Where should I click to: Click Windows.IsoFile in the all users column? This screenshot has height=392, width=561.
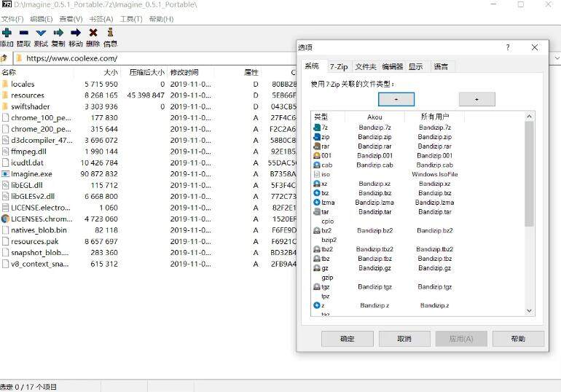coord(435,174)
